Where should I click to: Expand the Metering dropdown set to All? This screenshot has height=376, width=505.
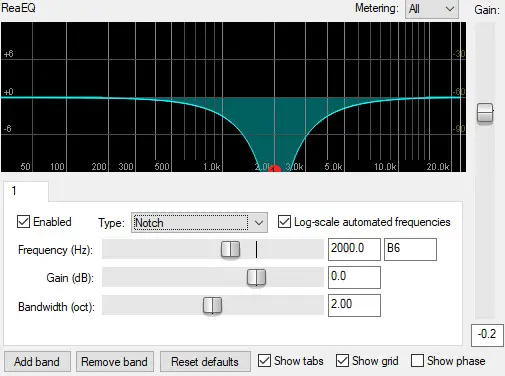pyautogui.click(x=432, y=9)
